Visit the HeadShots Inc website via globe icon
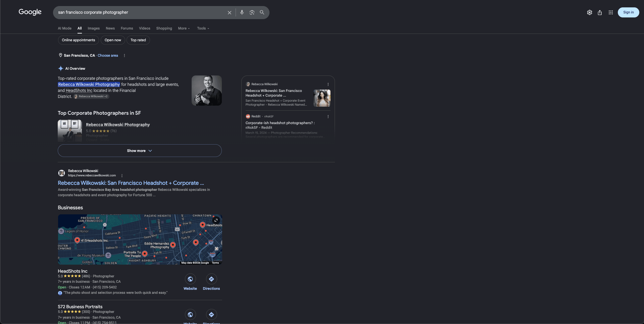Screen dimensions: 644x324 coord(190,279)
